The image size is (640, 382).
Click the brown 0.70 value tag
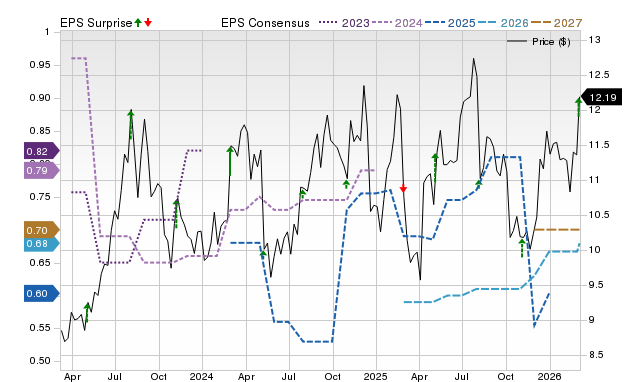(41, 231)
